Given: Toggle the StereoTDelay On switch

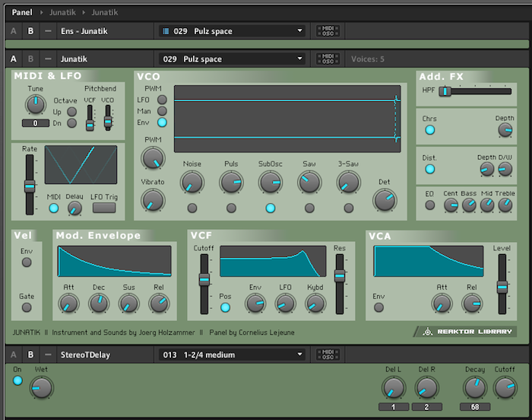Looking at the screenshot, I should point(17,380).
